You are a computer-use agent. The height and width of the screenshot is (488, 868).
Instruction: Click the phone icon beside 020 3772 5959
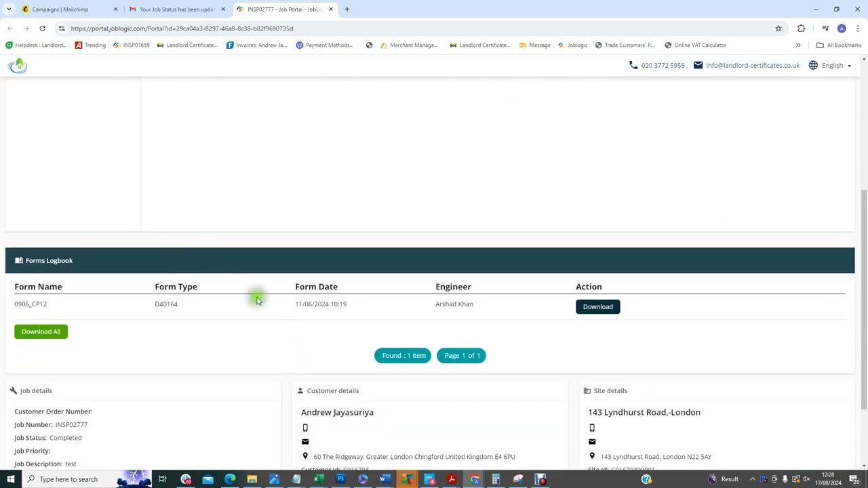tap(633, 65)
